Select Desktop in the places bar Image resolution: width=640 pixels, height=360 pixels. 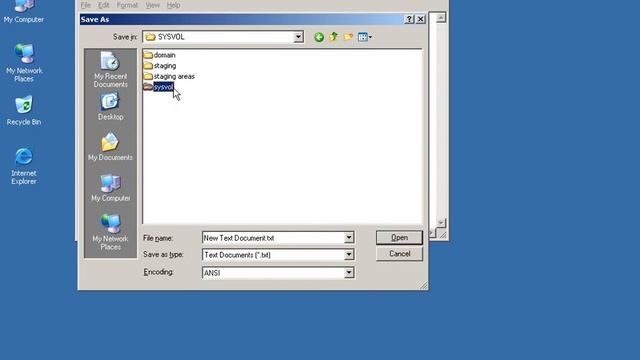click(110, 107)
